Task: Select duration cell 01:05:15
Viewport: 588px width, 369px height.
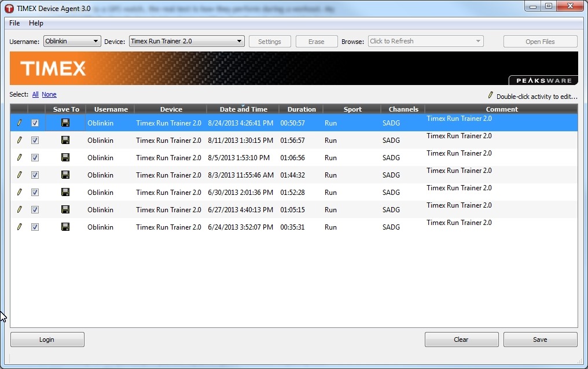Action: coord(292,210)
